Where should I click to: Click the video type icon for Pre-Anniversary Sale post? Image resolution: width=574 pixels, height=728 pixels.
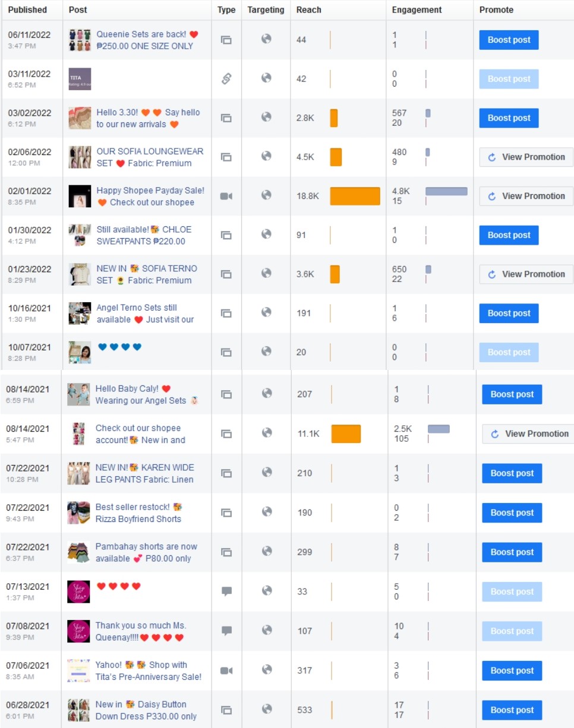(x=226, y=670)
